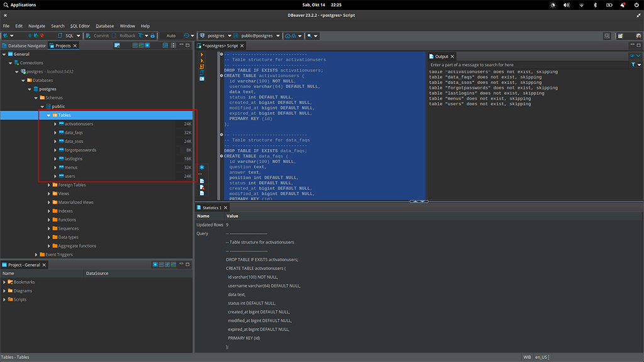
Task: Click the Rollback transaction button
Action: pyautogui.click(x=124, y=36)
